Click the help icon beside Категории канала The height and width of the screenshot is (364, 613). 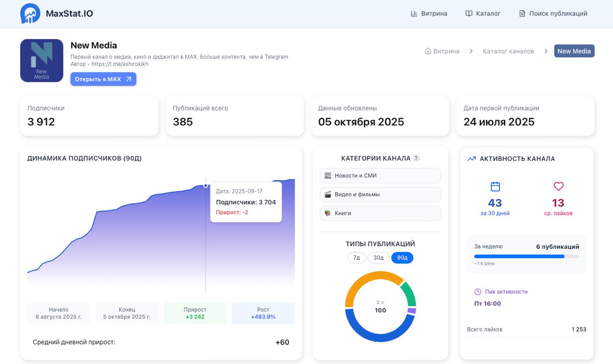coord(416,158)
